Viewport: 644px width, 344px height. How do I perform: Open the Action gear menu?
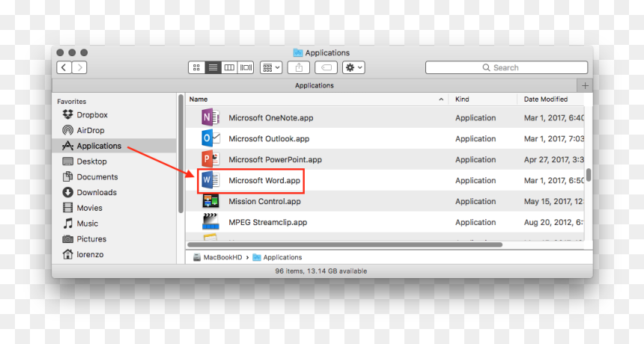[353, 67]
